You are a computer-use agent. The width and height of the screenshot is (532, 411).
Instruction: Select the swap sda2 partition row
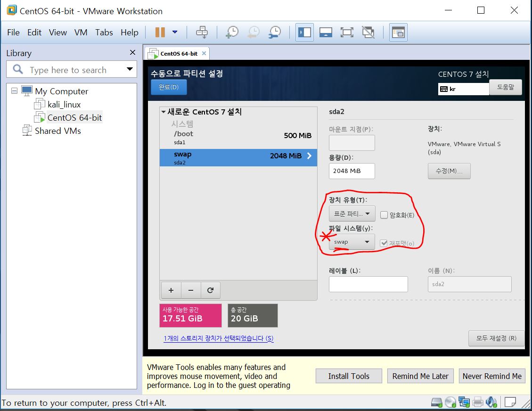click(238, 157)
